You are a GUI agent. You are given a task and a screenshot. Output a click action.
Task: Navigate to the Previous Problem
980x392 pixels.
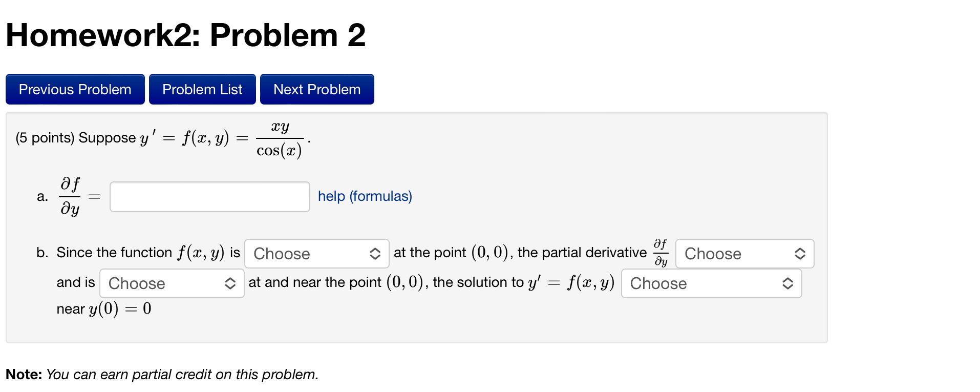75,89
